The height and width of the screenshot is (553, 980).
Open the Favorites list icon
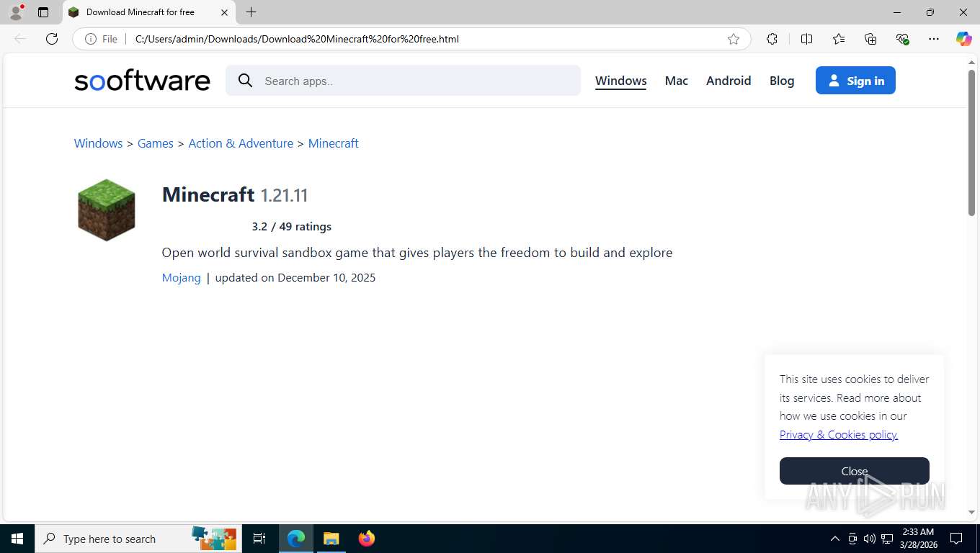839,39
